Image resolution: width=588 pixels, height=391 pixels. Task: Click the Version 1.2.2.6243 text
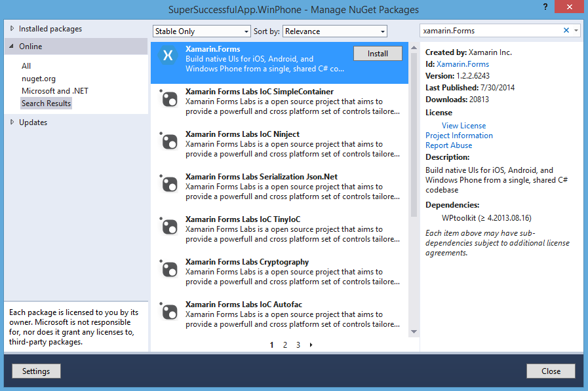point(458,76)
